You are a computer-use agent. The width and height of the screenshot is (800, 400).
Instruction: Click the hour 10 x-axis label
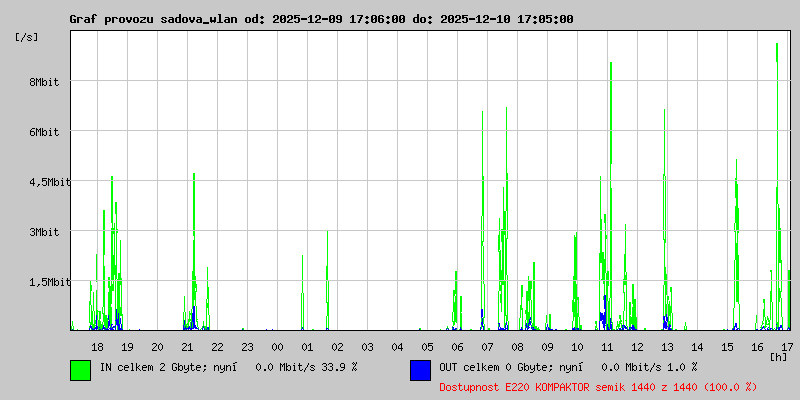577,347
